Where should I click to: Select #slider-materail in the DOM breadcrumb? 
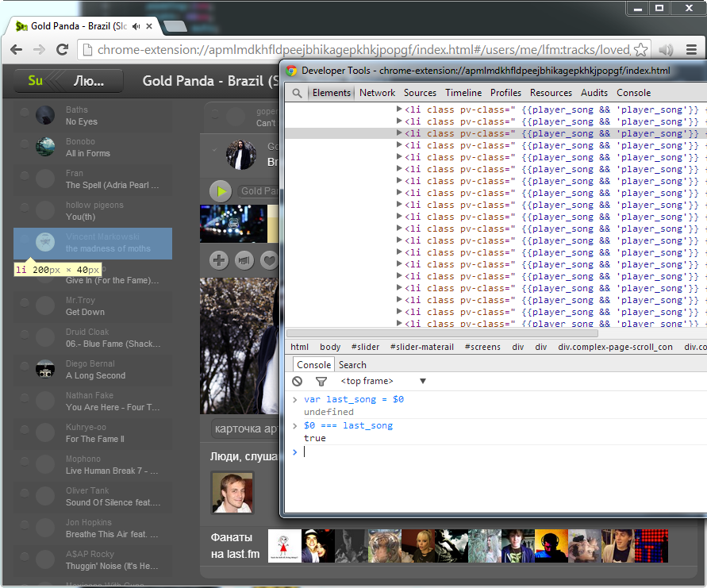click(x=422, y=348)
